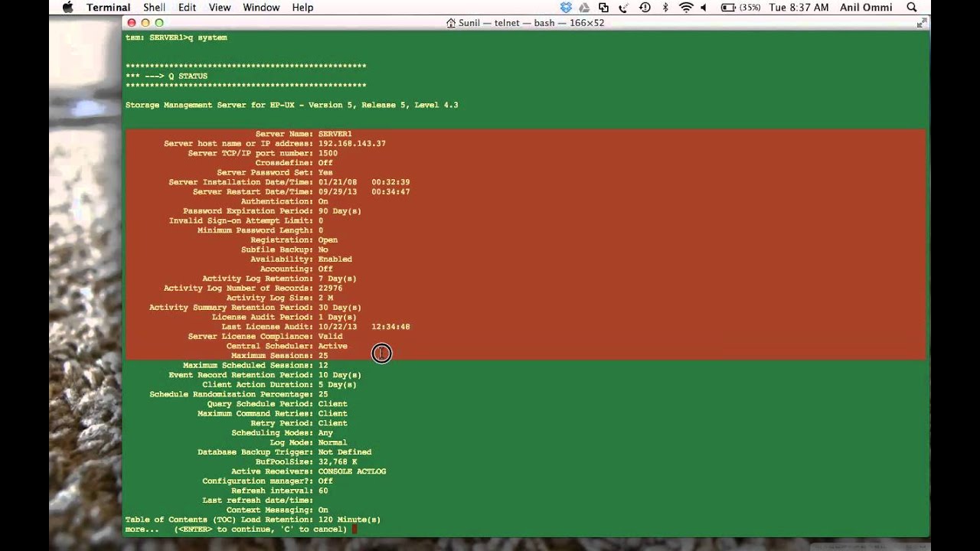Click the 'more...' continue prompt cursor
Screen dimensions: 980x551
click(354, 530)
